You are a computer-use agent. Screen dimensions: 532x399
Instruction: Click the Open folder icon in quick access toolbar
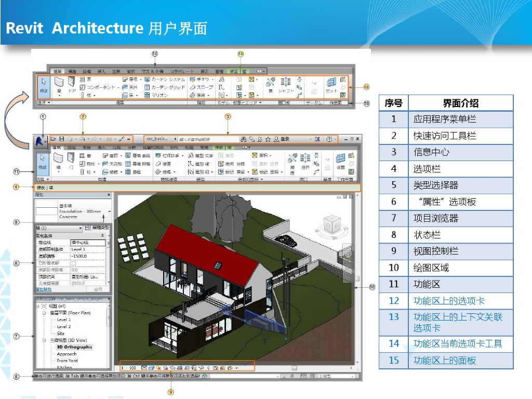(54, 139)
